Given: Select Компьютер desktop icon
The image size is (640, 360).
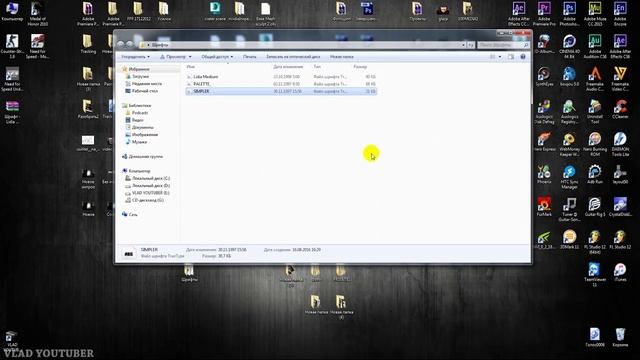Looking at the screenshot, I should 12,11.
